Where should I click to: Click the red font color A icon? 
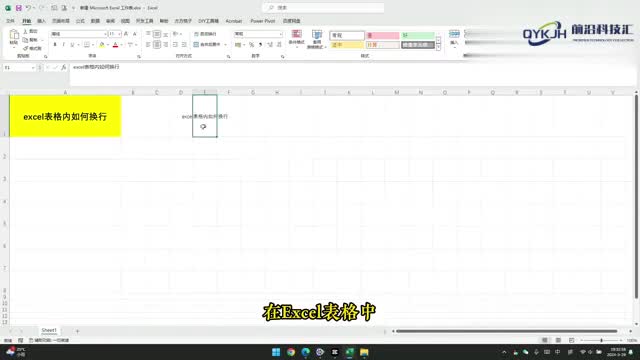(116, 44)
